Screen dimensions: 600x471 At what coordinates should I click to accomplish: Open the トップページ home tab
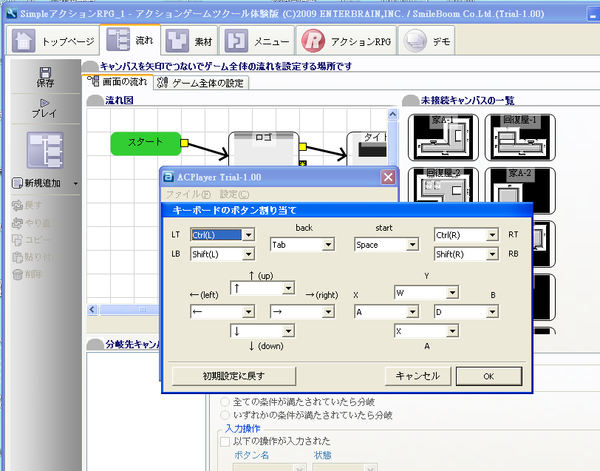53,41
